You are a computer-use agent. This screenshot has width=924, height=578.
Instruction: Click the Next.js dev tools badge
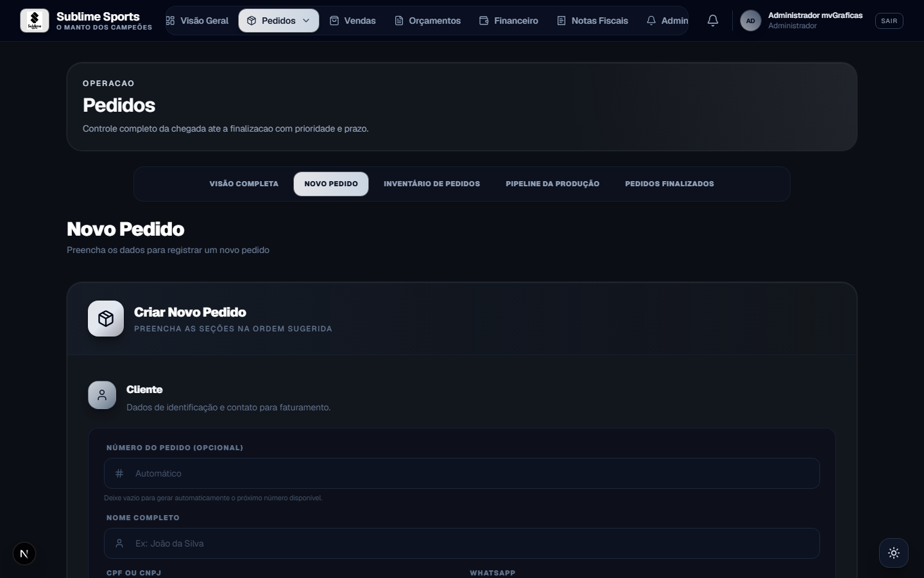(x=24, y=554)
